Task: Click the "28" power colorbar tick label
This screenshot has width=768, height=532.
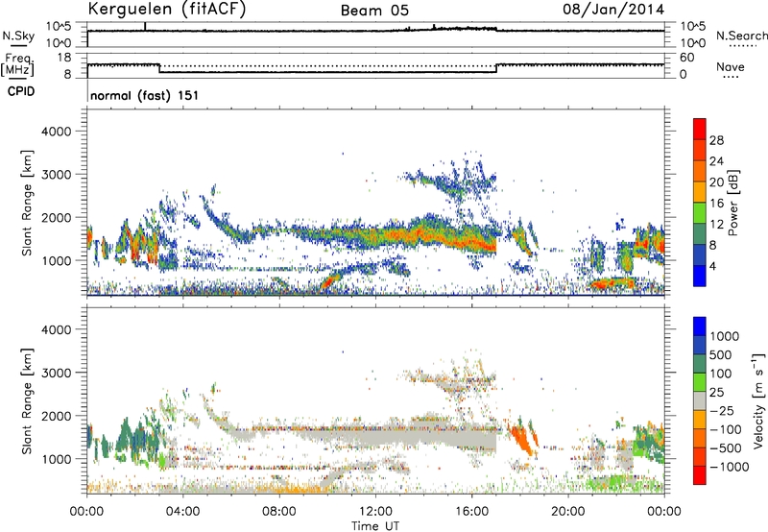Action: coord(716,140)
